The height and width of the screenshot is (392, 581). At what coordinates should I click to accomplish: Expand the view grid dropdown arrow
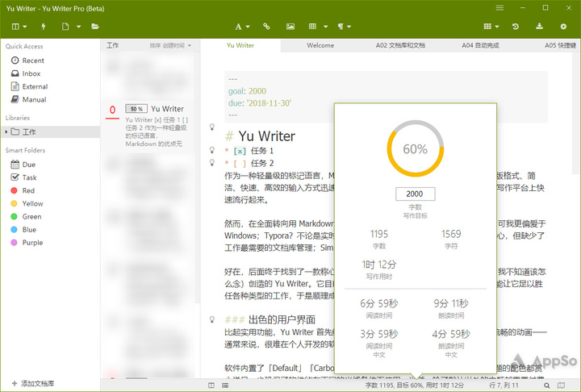pos(497,27)
